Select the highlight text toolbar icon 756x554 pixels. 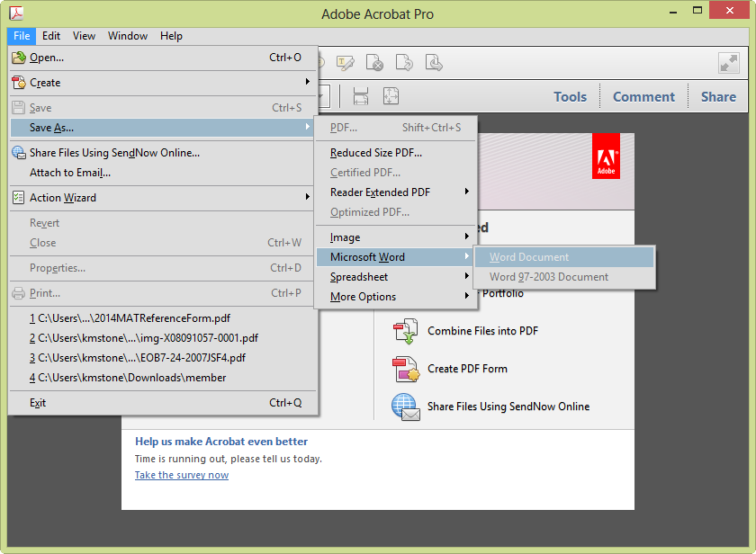point(346,63)
